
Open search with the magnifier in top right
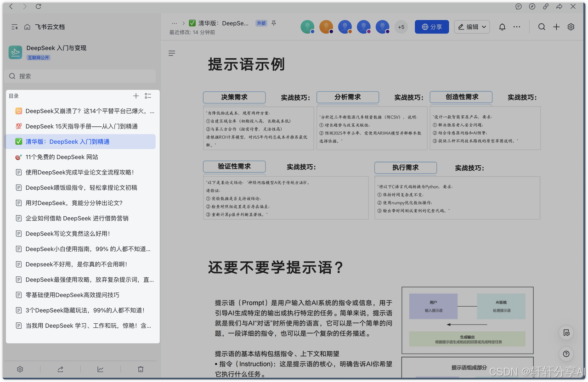click(x=542, y=27)
